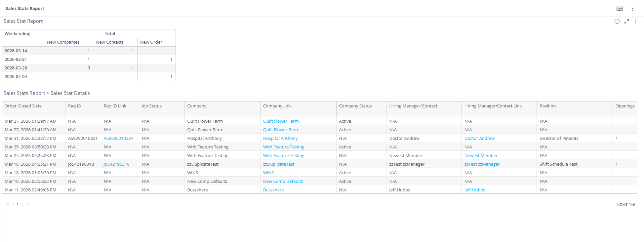Image resolution: width=644 pixels, height=242 pixels.
Task: Select page 1 in pagination
Action: [x=18, y=205]
